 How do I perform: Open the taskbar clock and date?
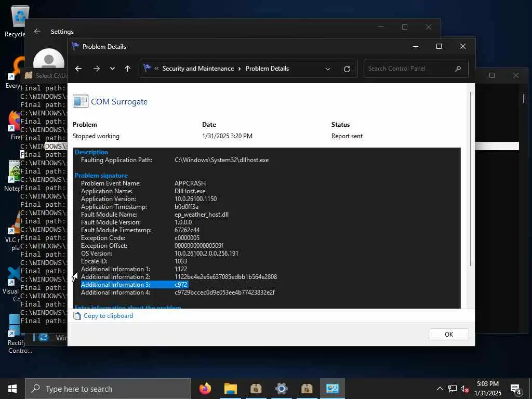click(x=487, y=389)
